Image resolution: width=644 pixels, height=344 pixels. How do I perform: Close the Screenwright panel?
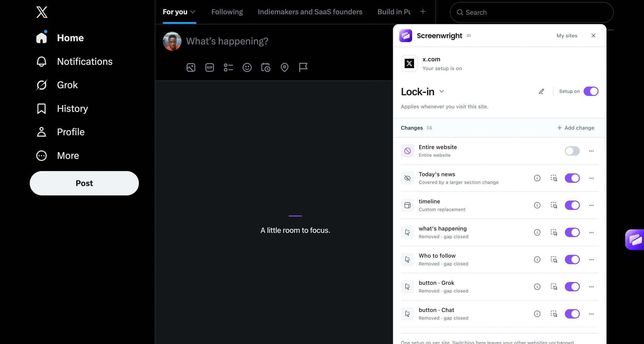593,36
